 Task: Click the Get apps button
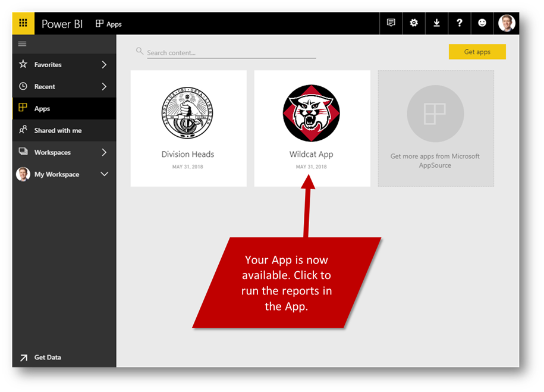(x=477, y=52)
